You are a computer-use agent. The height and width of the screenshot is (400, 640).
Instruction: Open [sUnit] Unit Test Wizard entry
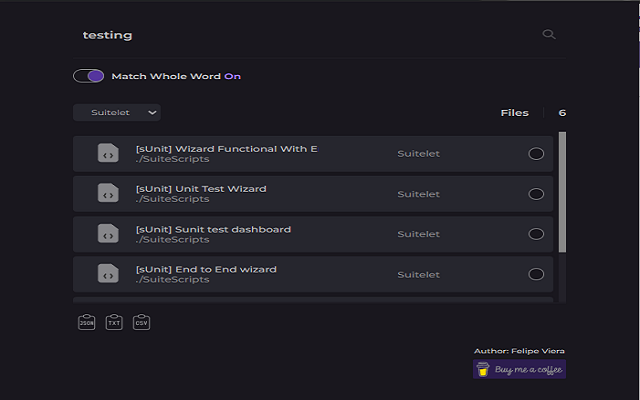pos(313,194)
